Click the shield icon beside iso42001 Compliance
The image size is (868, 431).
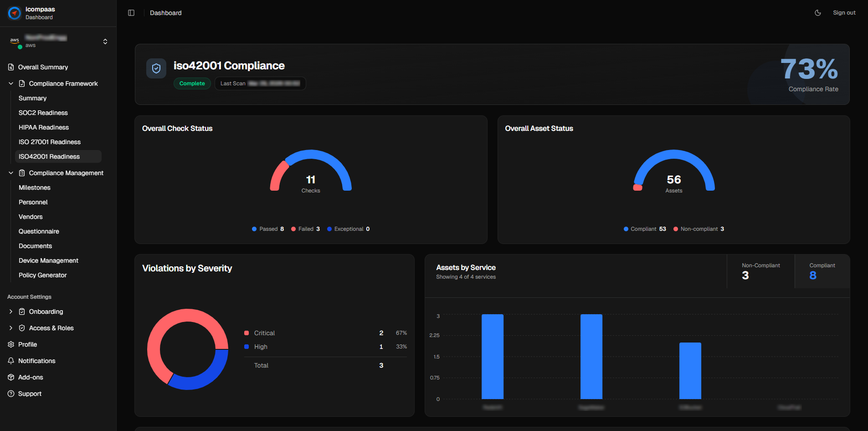(x=156, y=68)
